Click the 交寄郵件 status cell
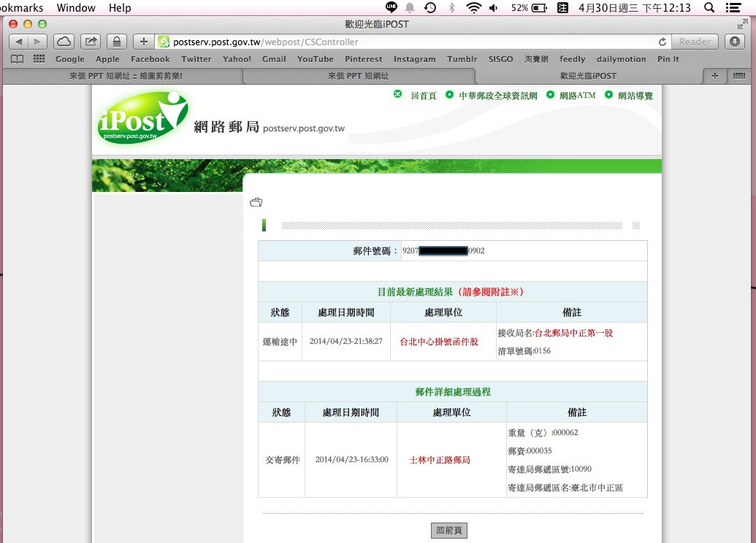 tap(283, 460)
